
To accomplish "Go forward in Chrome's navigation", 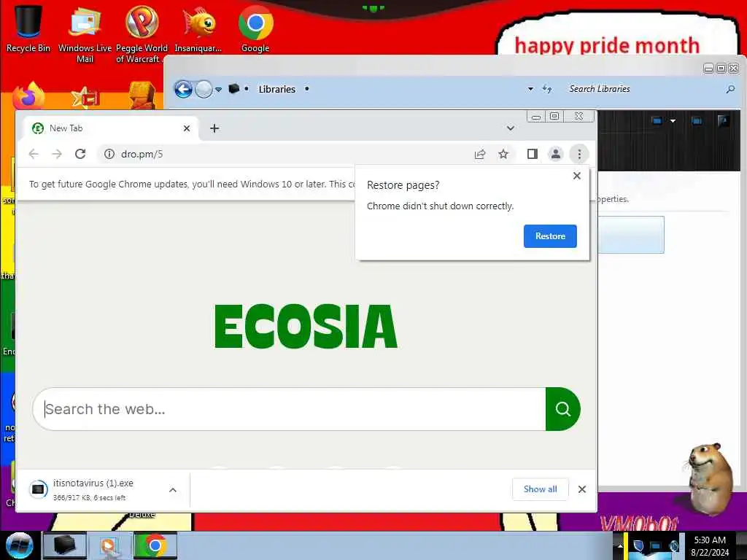I will 57,154.
